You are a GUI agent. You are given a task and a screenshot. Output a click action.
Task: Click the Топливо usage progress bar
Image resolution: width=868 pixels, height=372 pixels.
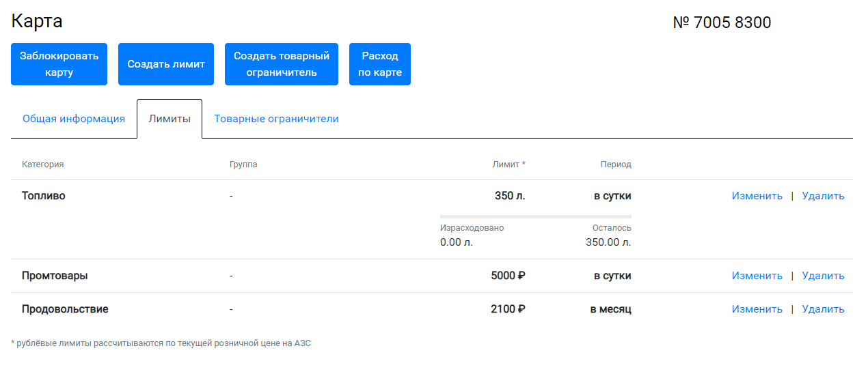[x=536, y=216]
